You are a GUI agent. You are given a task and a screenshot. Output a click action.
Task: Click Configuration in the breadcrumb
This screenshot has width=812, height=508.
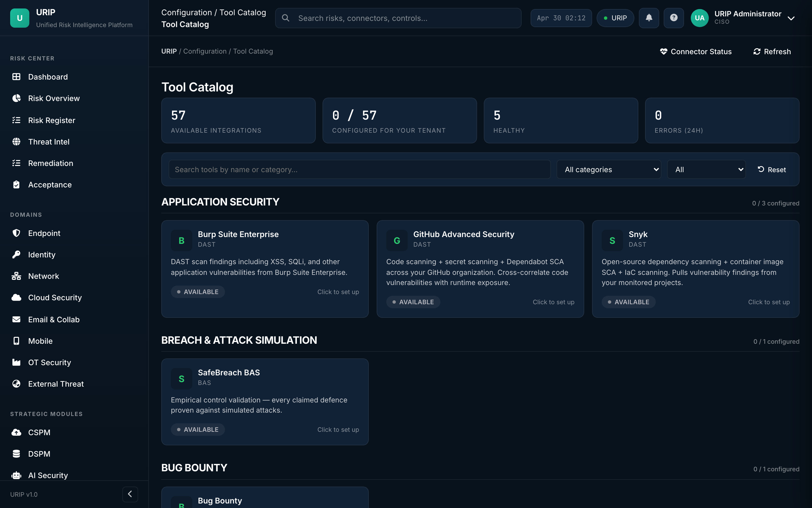(205, 51)
